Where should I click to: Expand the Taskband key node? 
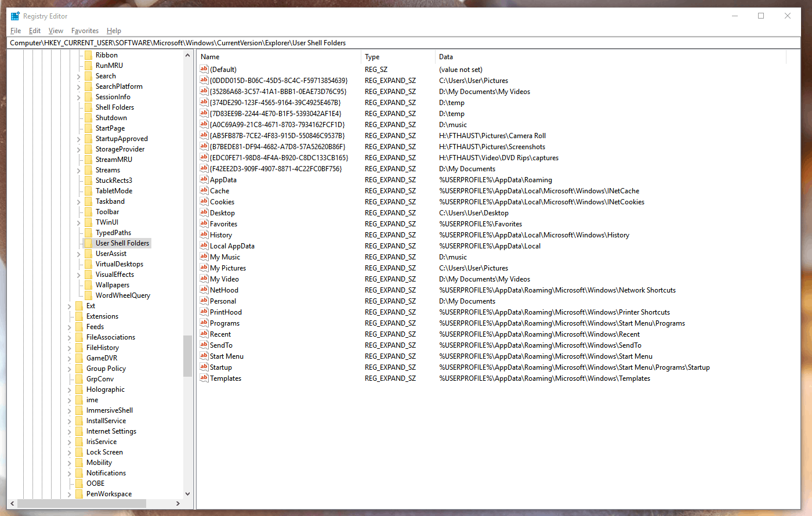coord(78,201)
